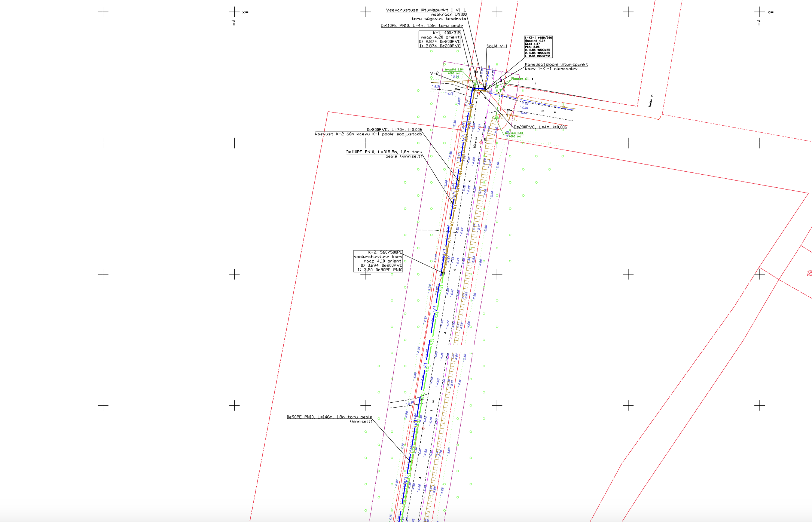The image size is (812, 522).
Task: Select the V-2 node label
Action: pos(434,73)
